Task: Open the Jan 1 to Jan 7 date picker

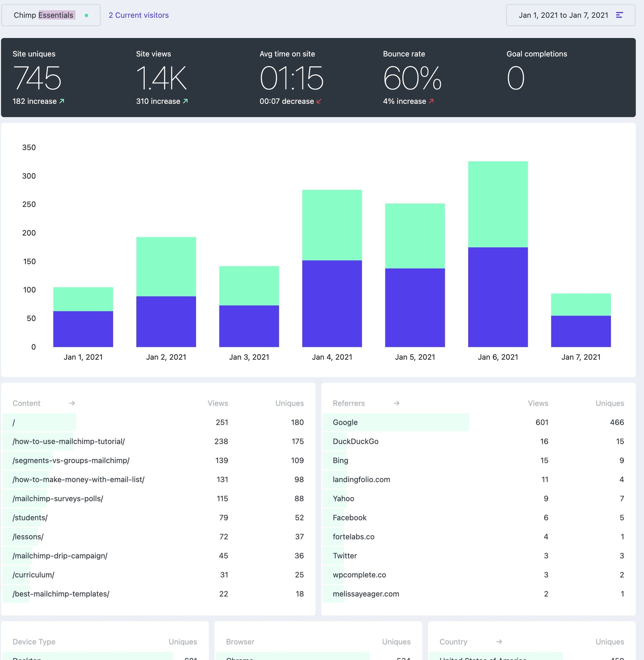Action: pos(563,15)
